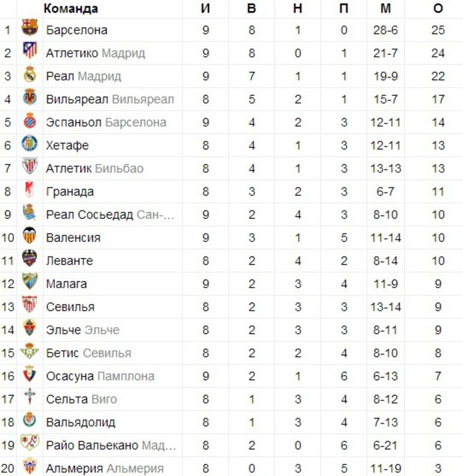Click the В wins column header
Viewport: 463px width, 476px height.
click(x=251, y=8)
